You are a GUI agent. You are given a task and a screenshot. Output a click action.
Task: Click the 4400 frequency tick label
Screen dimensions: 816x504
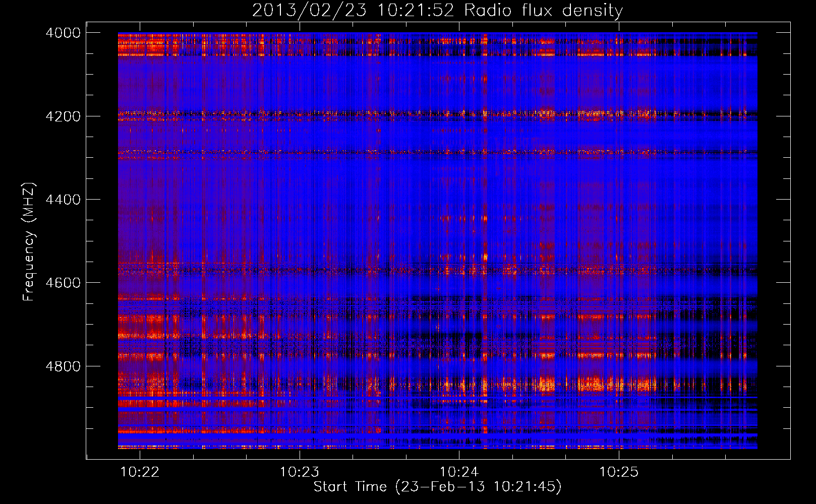(63, 200)
